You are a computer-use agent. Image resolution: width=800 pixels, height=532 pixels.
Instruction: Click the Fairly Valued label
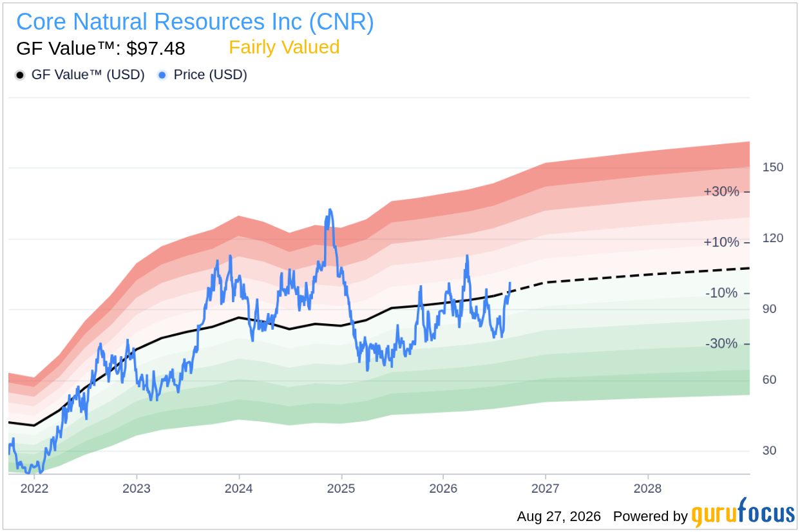coord(284,48)
